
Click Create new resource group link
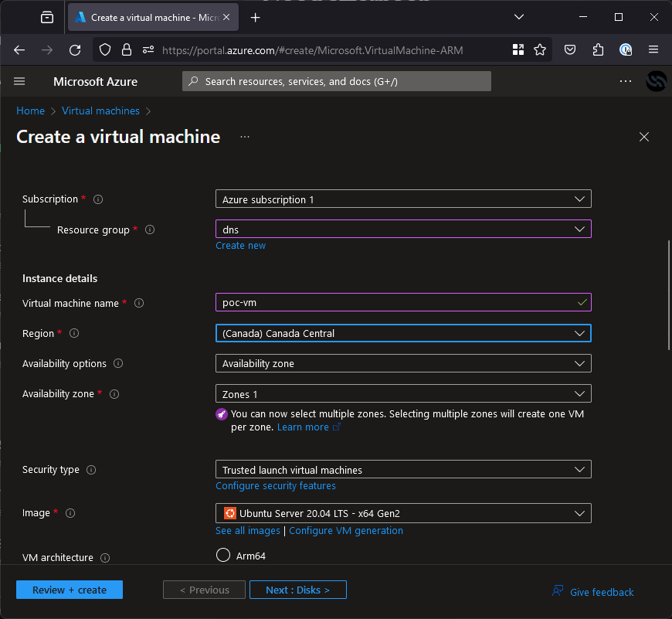[x=240, y=246]
